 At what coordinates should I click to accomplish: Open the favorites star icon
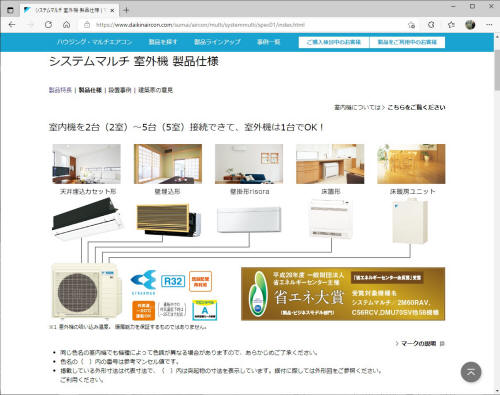pyautogui.click(x=451, y=25)
